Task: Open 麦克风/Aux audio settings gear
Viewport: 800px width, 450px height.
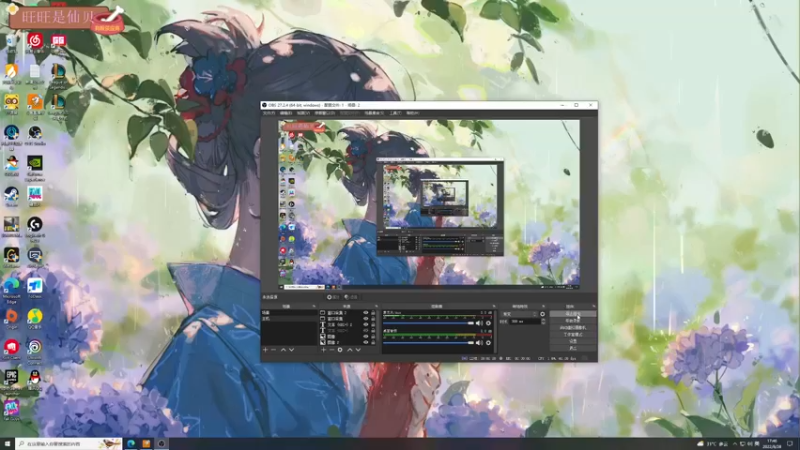Action: tap(488, 323)
